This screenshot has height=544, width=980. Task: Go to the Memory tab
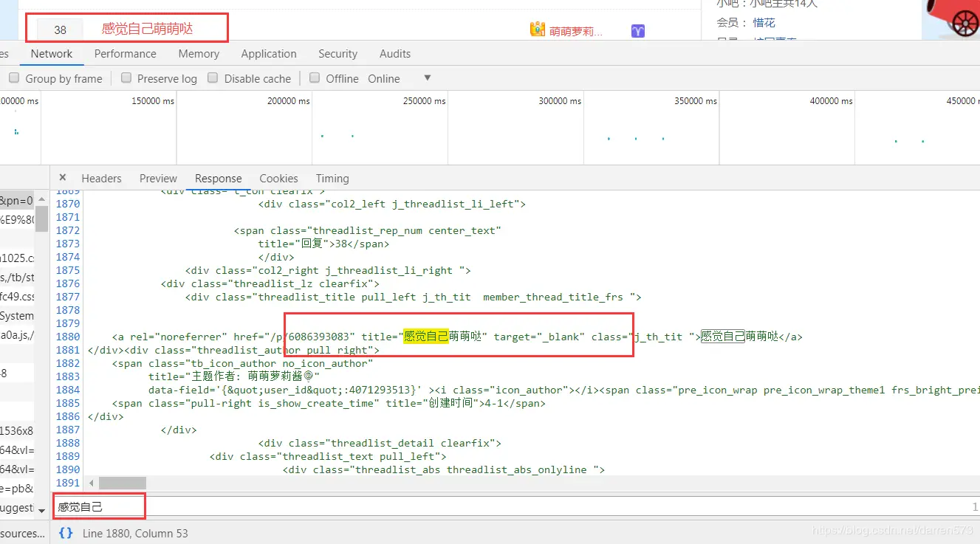click(x=199, y=54)
